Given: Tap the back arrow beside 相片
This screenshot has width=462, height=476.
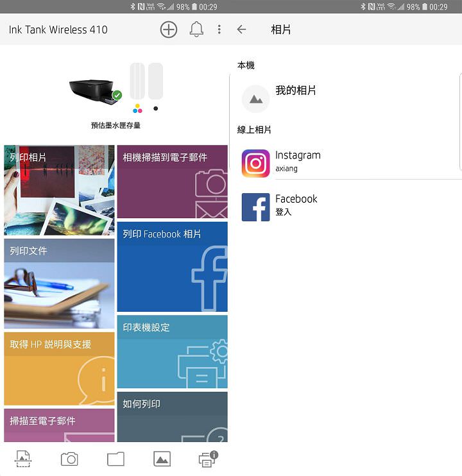Looking at the screenshot, I should coord(241,30).
